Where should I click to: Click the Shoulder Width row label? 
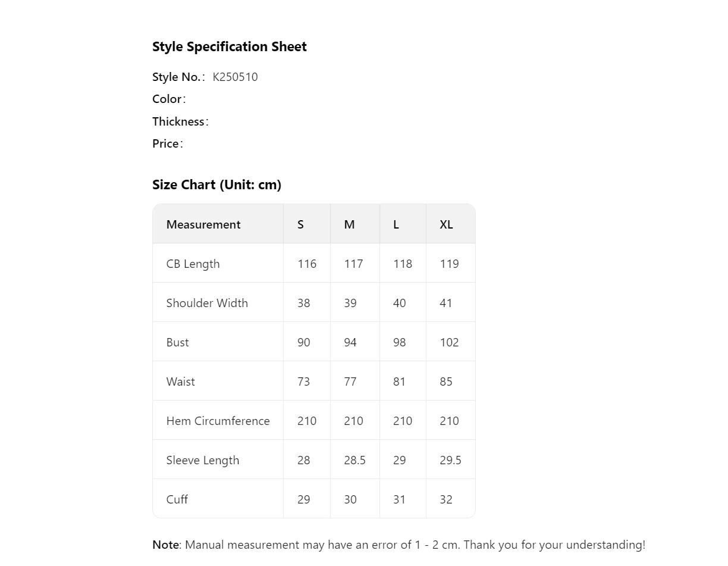[207, 304]
